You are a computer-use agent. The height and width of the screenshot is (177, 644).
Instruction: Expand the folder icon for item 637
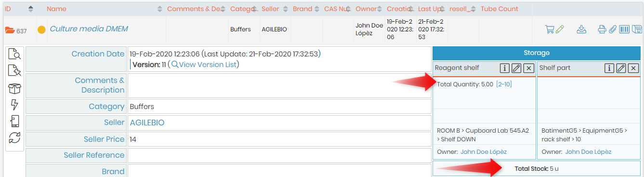pyautogui.click(x=10, y=30)
